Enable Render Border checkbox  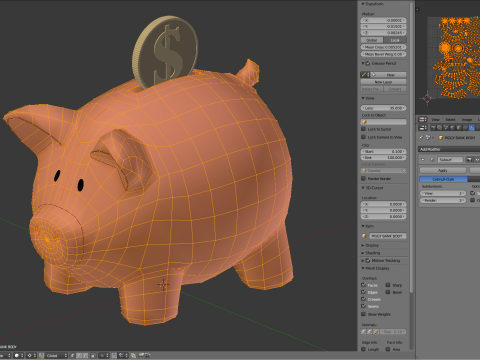tap(364, 178)
